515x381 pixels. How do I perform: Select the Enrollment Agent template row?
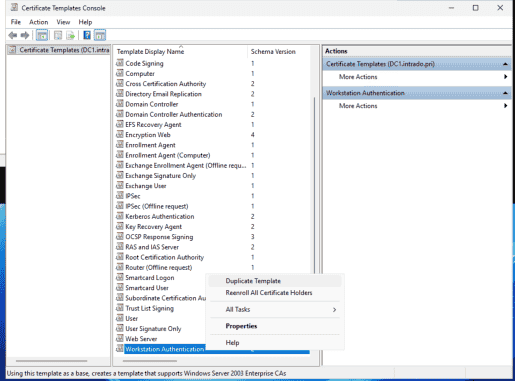pyautogui.click(x=212, y=145)
